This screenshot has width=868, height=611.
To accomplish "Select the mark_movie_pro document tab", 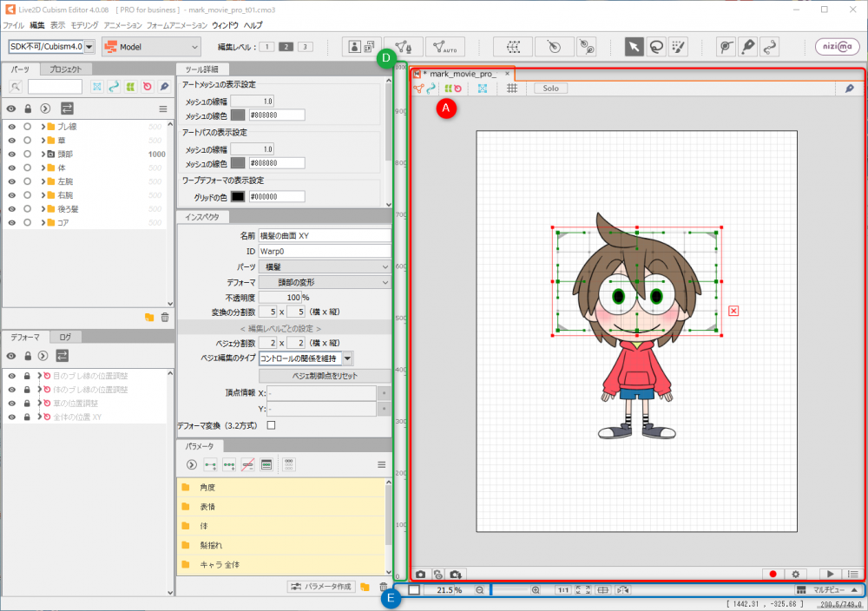I will tap(463, 74).
